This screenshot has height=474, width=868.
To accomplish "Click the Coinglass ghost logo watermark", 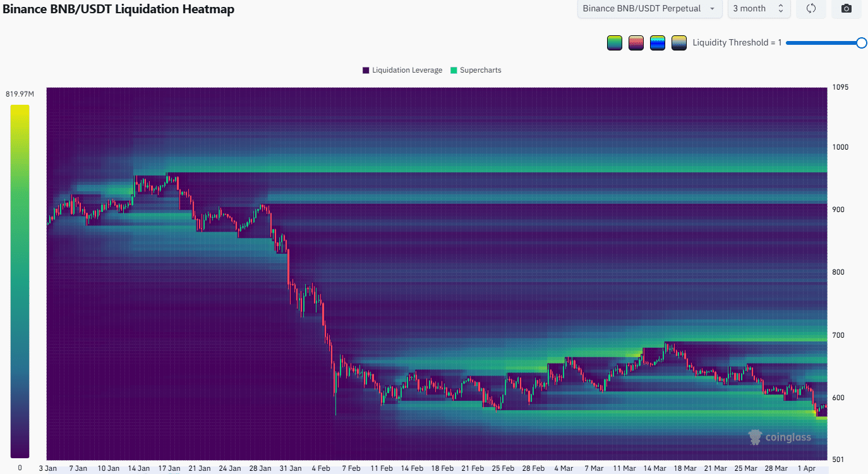I will pos(754,437).
